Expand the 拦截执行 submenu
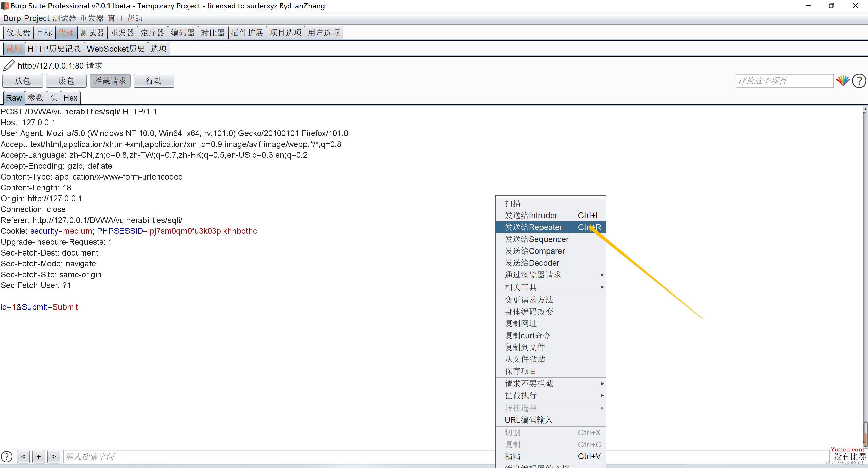 coord(551,395)
